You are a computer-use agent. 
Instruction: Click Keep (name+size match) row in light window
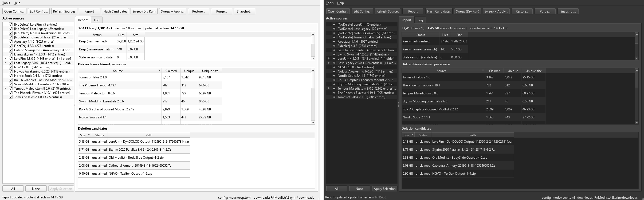pos(111,49)
